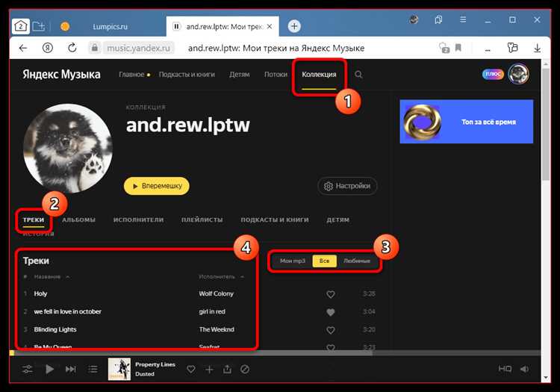The width and height of the screenshot is (560, 392).
Task: Add Property Lines to a playlist
Action: coord(209,370)
